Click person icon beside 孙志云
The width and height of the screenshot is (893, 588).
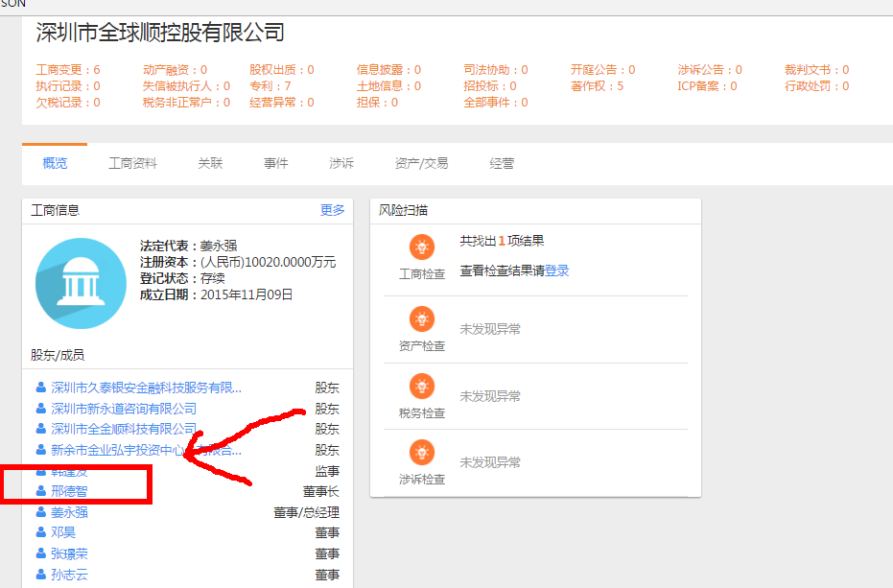[41, 575]
